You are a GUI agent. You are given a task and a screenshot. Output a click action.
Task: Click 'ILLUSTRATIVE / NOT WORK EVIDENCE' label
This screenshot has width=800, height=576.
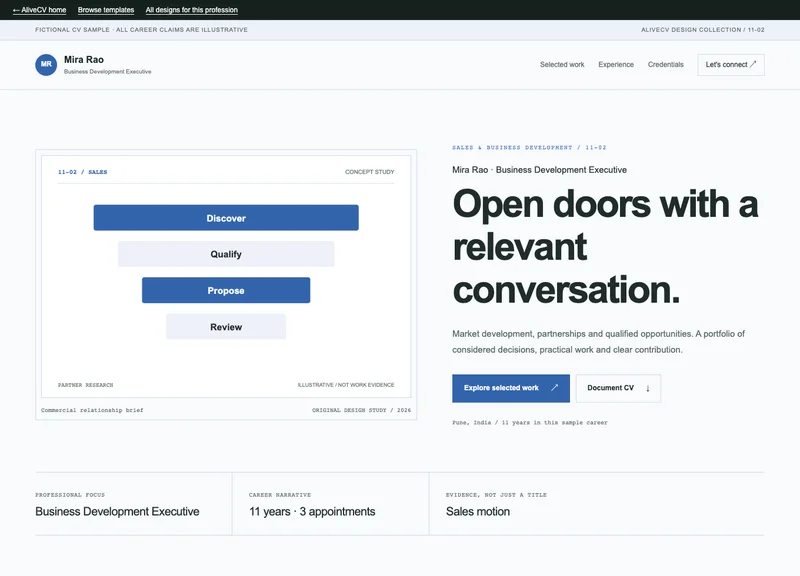(x=346, y=385)
